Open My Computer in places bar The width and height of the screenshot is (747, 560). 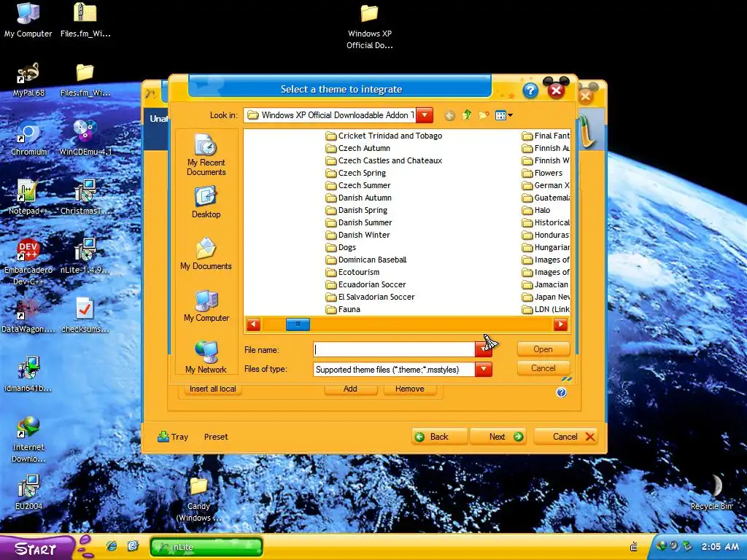pos(206,306)
